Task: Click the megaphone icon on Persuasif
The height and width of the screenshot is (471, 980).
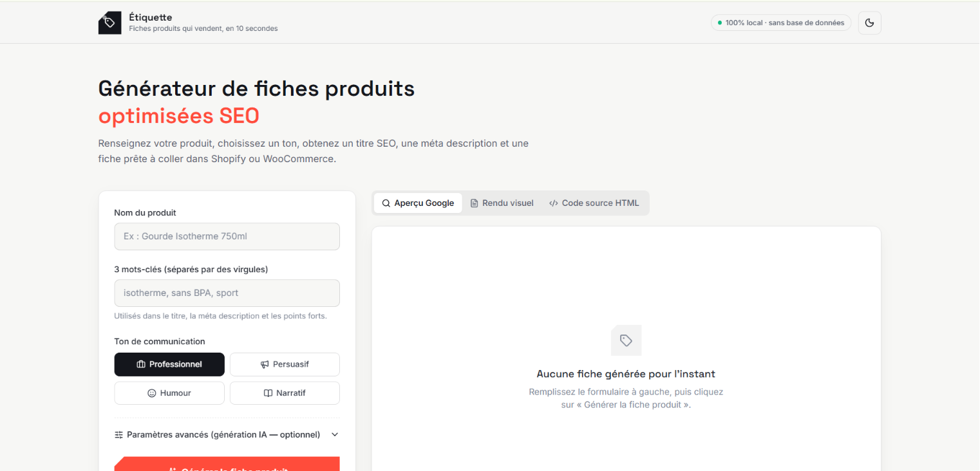Action: (x=265, y=364)
